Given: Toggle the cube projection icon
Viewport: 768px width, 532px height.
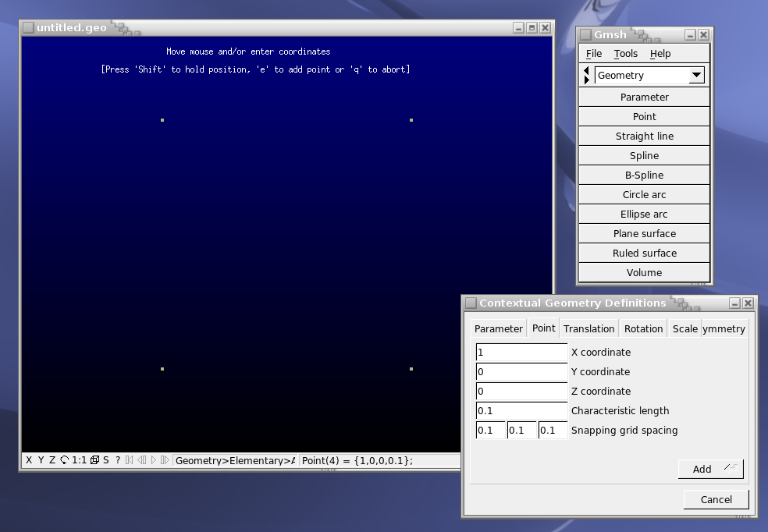Looking at the screenshot, I should click(x=94, y=460).
